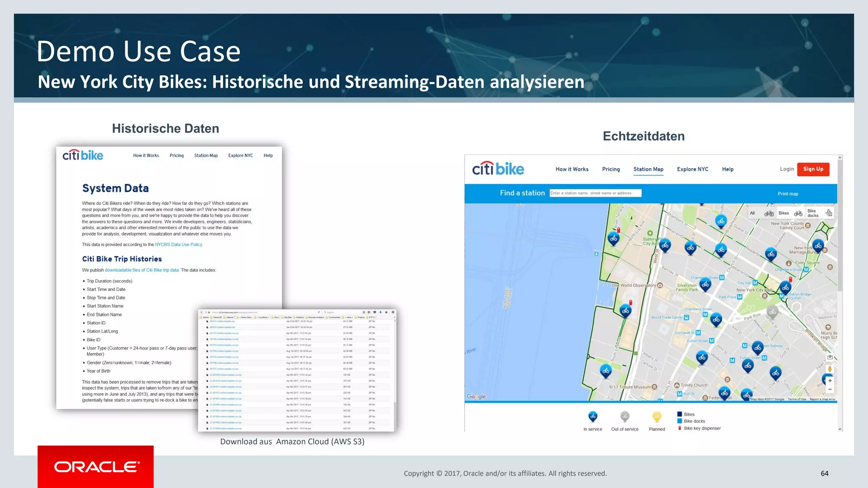Open Pricing in Historische Daten page
Viewport: 868px width, 488px height.
coord(176,155)
